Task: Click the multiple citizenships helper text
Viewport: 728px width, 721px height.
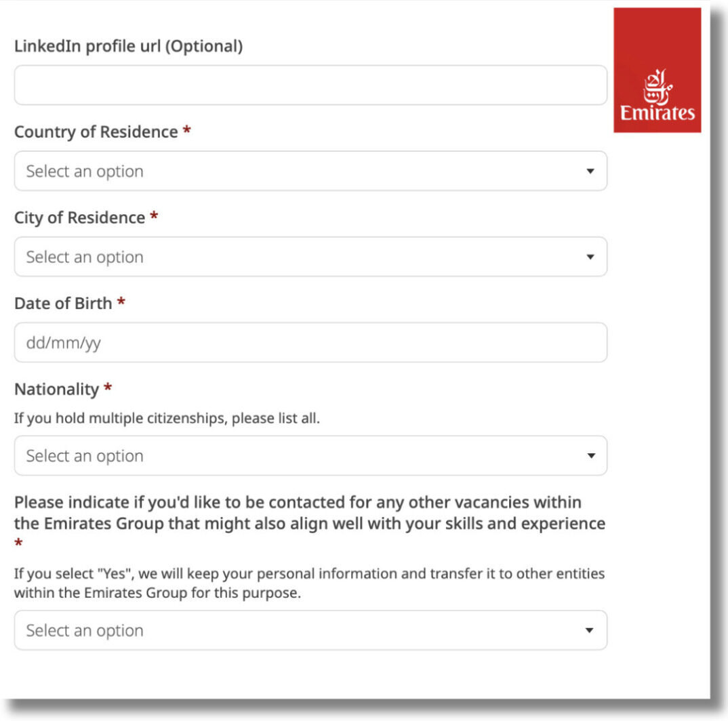Action: pyautogui.click(x=167, y=418)
